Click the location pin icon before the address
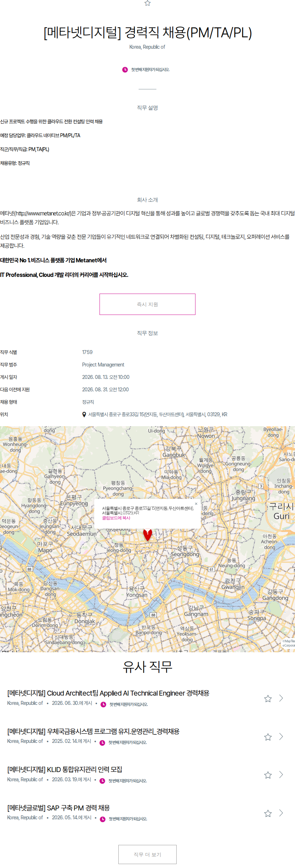 (84, 414)
